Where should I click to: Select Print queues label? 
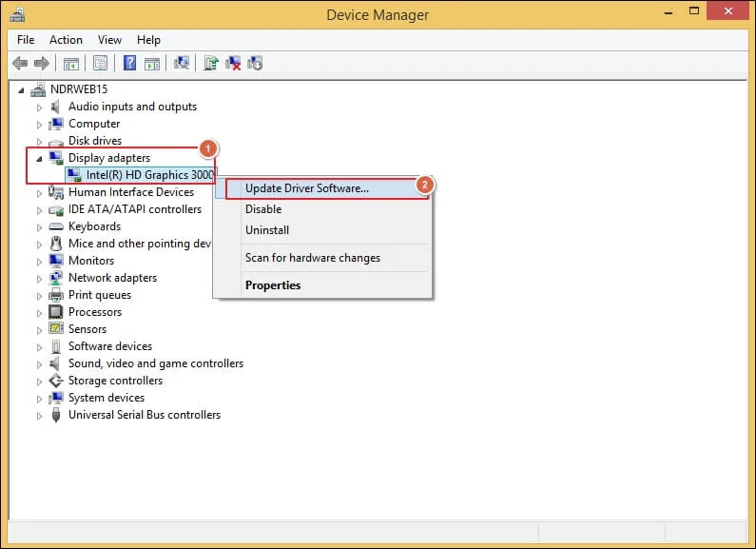[x=100, y=295]
